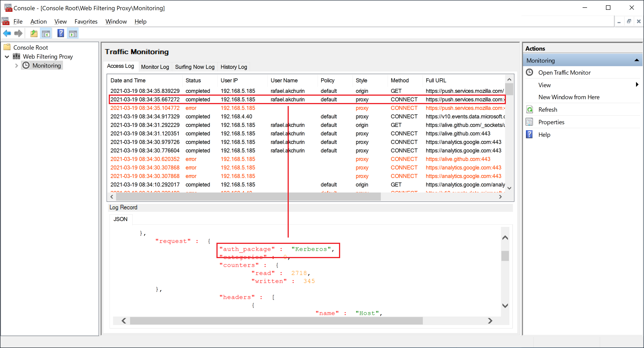Sort by Status column header
The height and width of the screenshot is (348, 644).
pyautogui.click(x=200, y=80)
